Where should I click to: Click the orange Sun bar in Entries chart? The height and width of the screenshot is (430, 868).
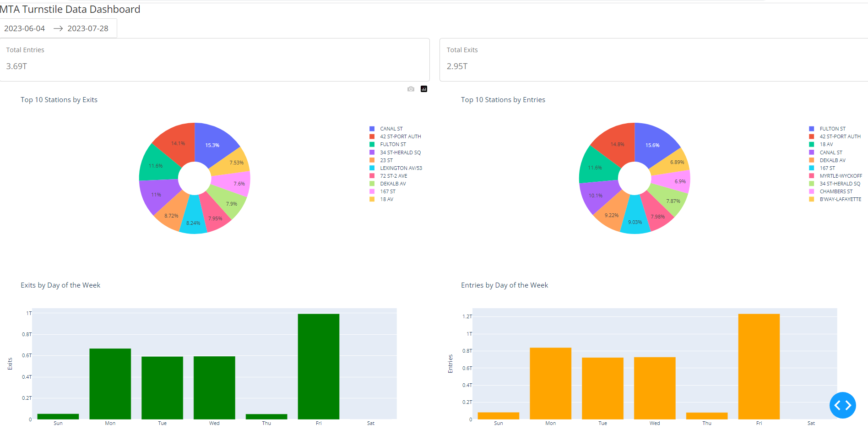pos(499,415)
